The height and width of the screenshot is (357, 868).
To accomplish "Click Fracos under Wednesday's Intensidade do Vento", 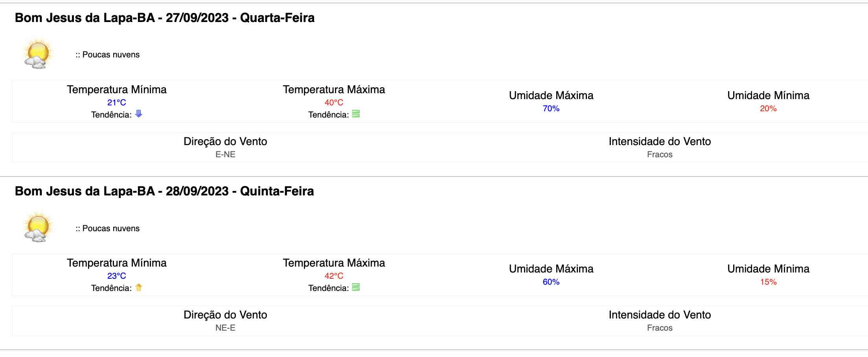I will [x=660, y=155].
